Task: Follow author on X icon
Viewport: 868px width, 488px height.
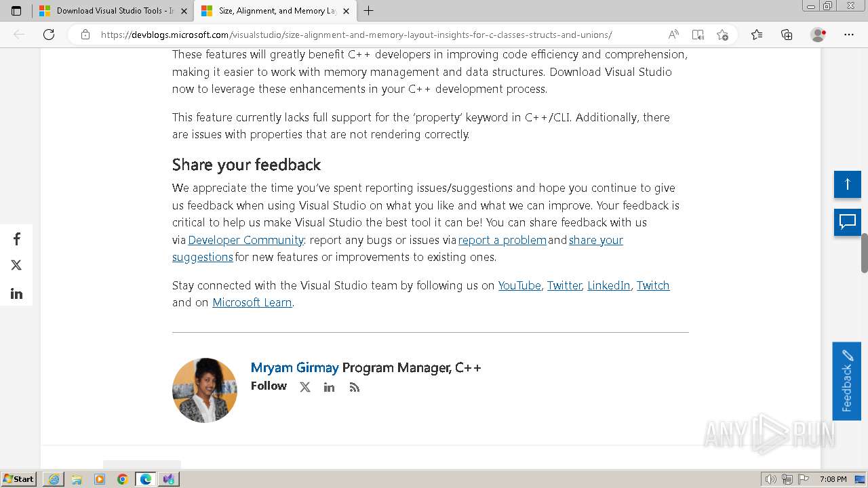Action: (305, 387)
